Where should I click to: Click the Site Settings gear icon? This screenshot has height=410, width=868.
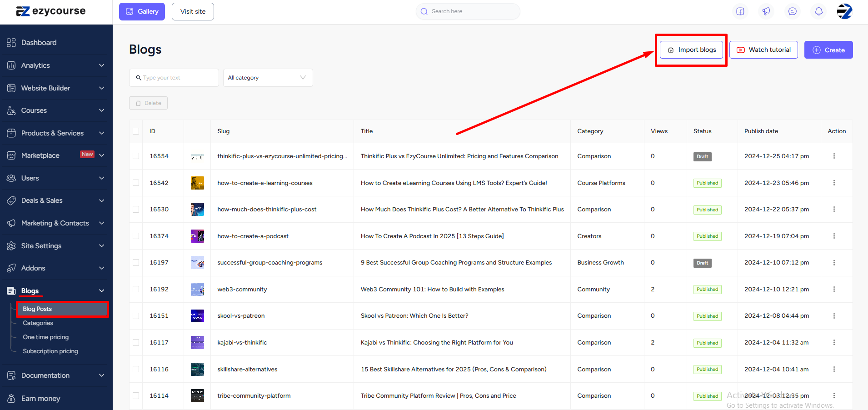[11, 246]
